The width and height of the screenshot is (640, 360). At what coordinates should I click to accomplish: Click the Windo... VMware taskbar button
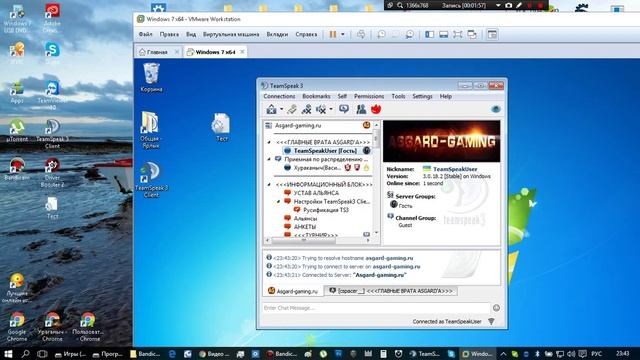click(478, 353)
